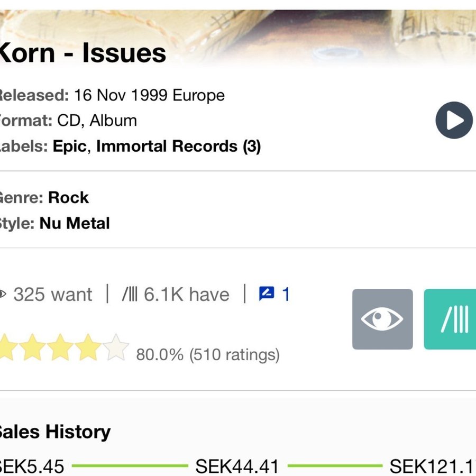Viewport: 476px width, 476px height.
Task: Rate the album four stars
Action: [x=88, y=347]
